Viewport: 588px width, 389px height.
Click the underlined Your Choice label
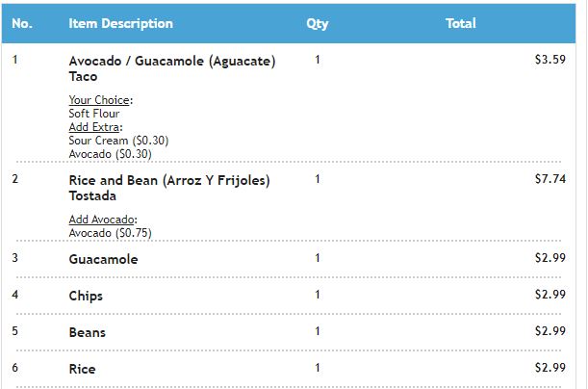[x=99, y=100]
